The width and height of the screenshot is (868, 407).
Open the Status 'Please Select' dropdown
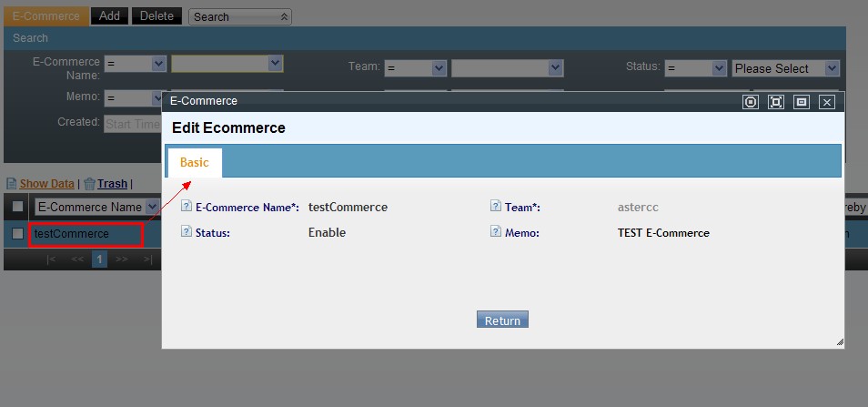[x=785, y=68]
